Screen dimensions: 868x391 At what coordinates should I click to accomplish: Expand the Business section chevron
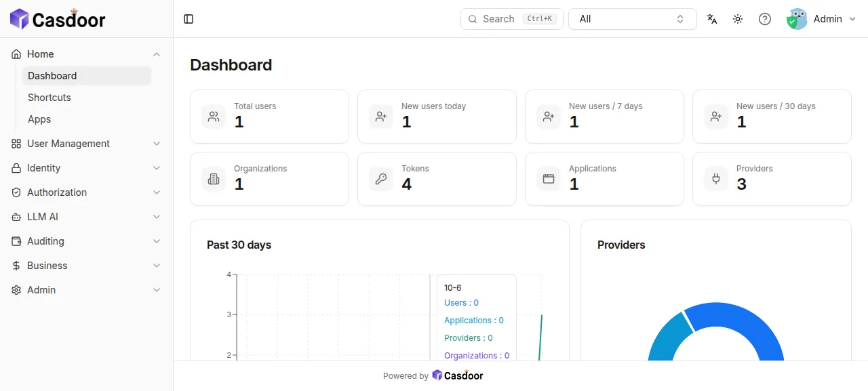click(x=157, y=266)
